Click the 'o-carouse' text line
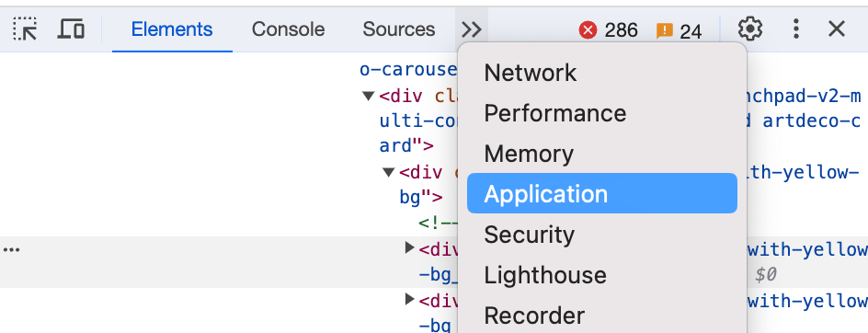The image size is (868, 333). [408, 70]
